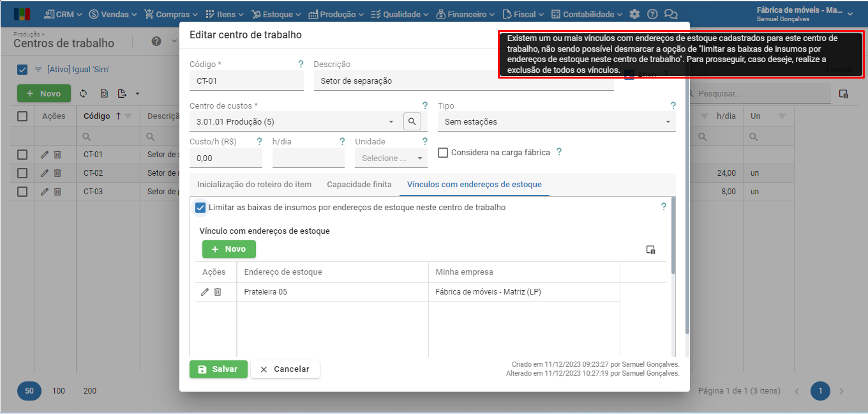Image resolution: width=868 pixels, height=414 pixels.
Task: Click help question mark next to Unidade
Action: click(424, 141)
